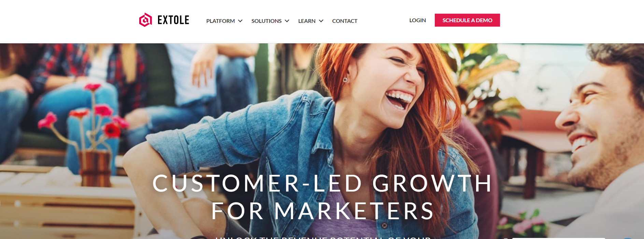Go to the CONTACT page

point(345,21)
